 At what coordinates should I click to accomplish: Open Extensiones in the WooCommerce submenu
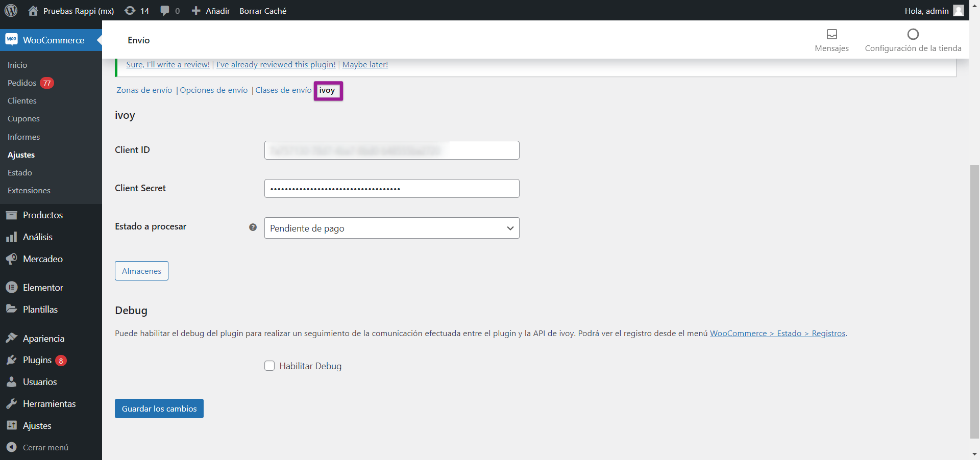coord(29,191)
